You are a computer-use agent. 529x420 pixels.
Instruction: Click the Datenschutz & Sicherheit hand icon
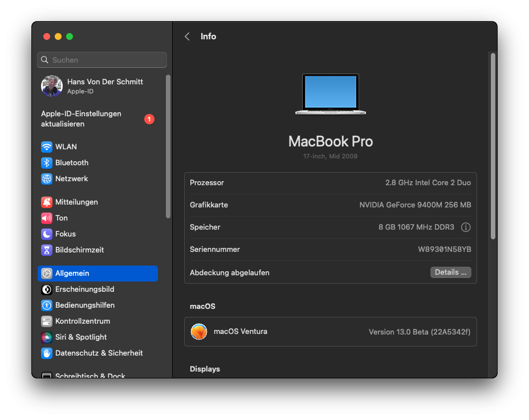[47, 353]
